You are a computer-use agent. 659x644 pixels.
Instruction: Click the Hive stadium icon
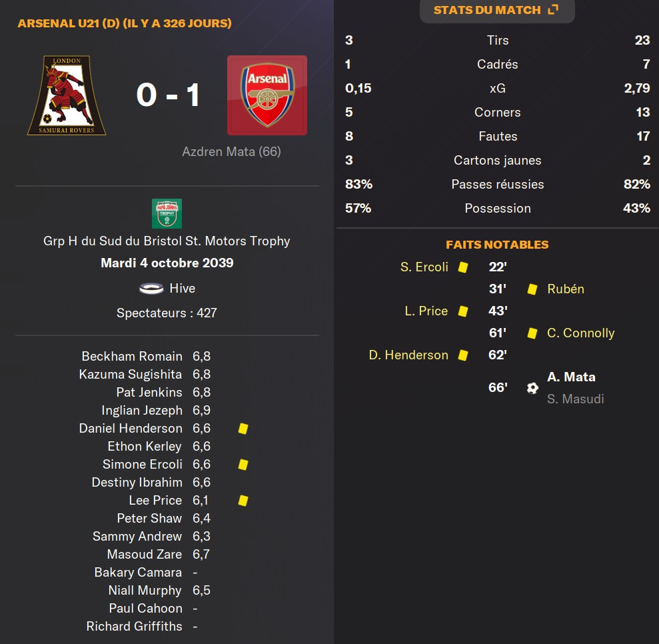pos(151,289)
